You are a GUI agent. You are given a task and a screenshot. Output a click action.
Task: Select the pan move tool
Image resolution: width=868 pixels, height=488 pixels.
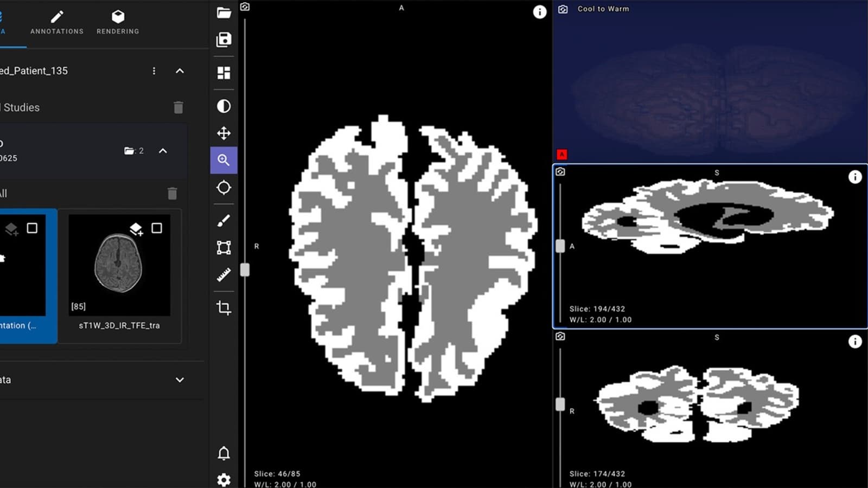click(x=224, y=133)
